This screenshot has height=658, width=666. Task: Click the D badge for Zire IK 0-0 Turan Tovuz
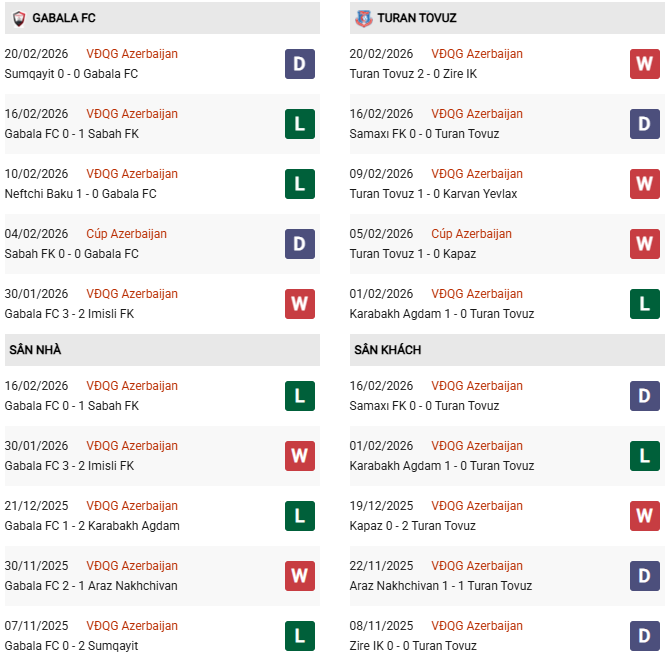point(644,636)
